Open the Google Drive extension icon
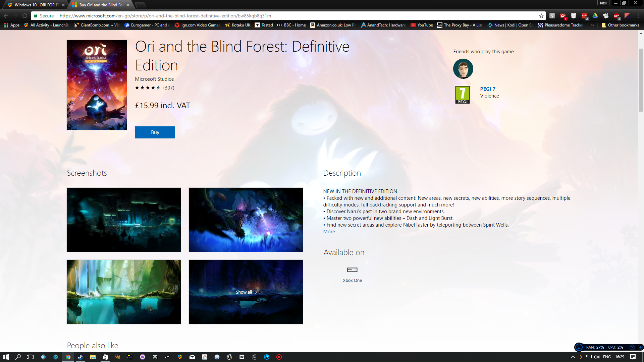644x362 pixels. 595,16
